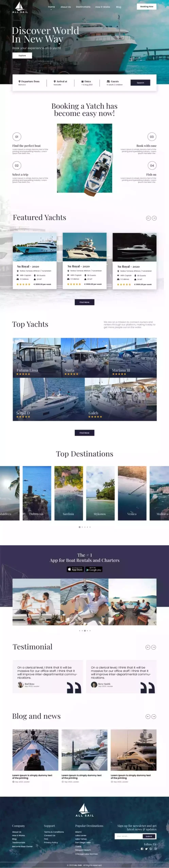This screenshot has height=868, width=169.
Task: Open the Instagram icon in the footer
Action: (x=155, y=849)
